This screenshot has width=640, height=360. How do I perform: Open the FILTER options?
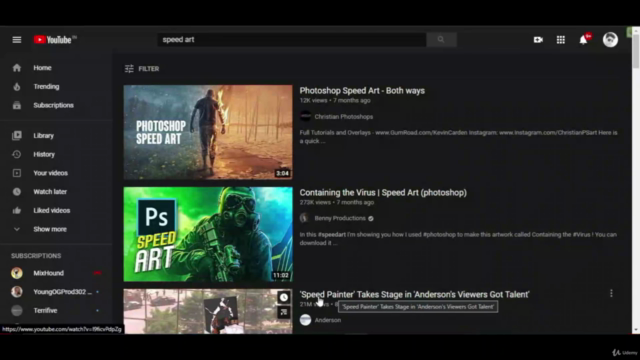[142, 69]
